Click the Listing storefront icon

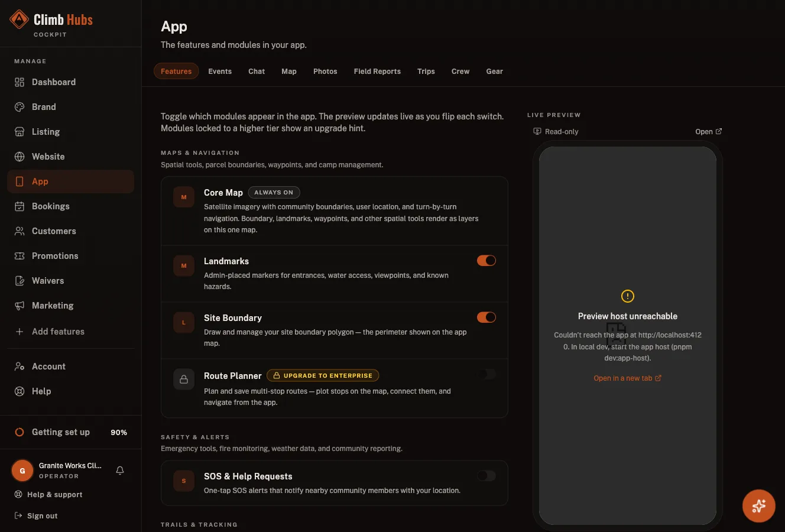pos(20,132)
